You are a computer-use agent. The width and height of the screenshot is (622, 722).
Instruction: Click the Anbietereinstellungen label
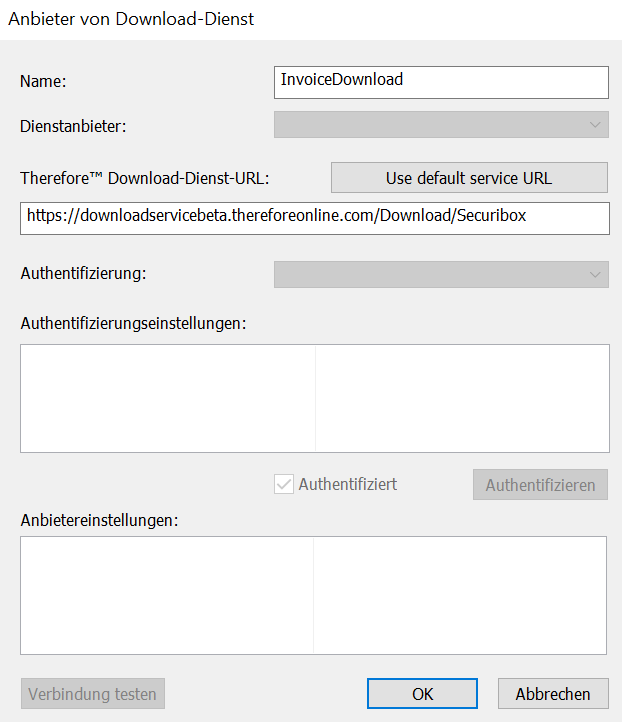click(99, 520)
